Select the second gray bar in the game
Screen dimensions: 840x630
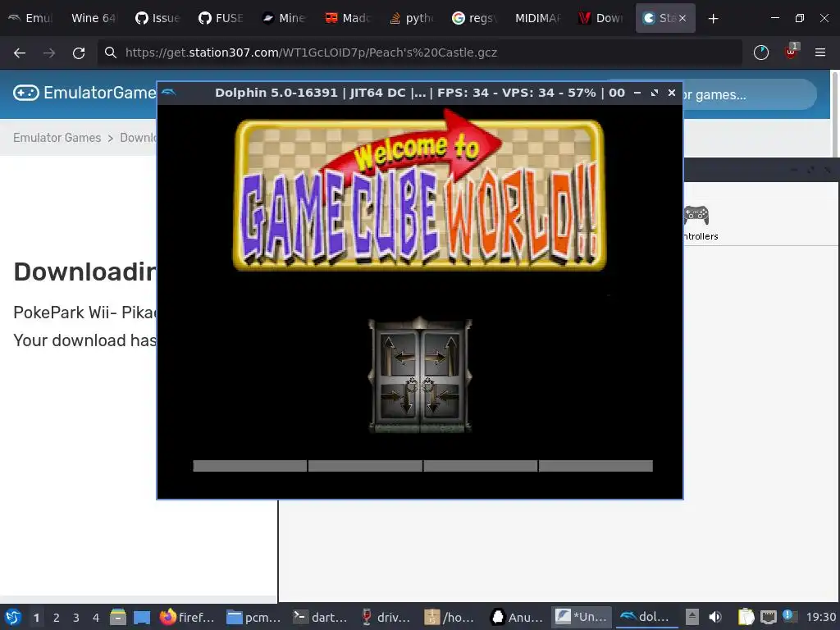coord(365,466)
